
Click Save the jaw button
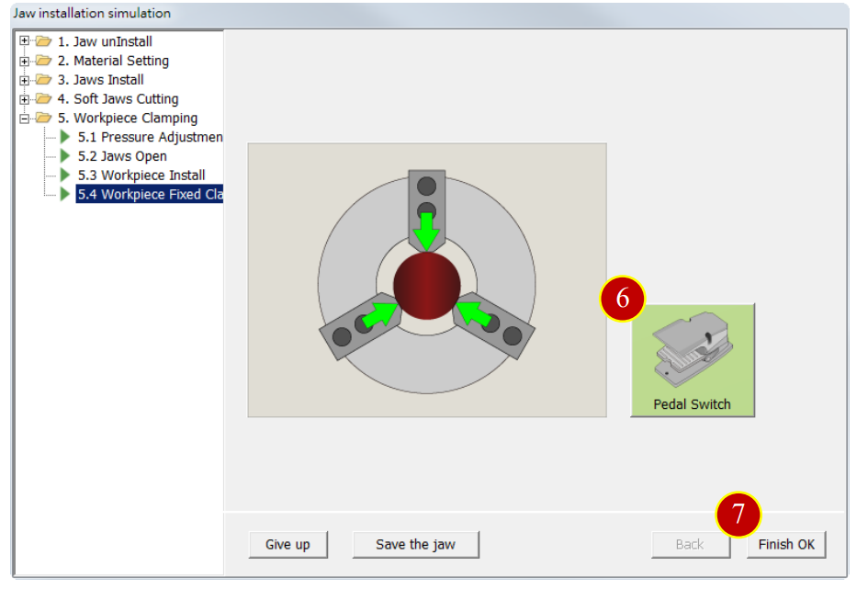pyautogui.click(x=416, y=545)
